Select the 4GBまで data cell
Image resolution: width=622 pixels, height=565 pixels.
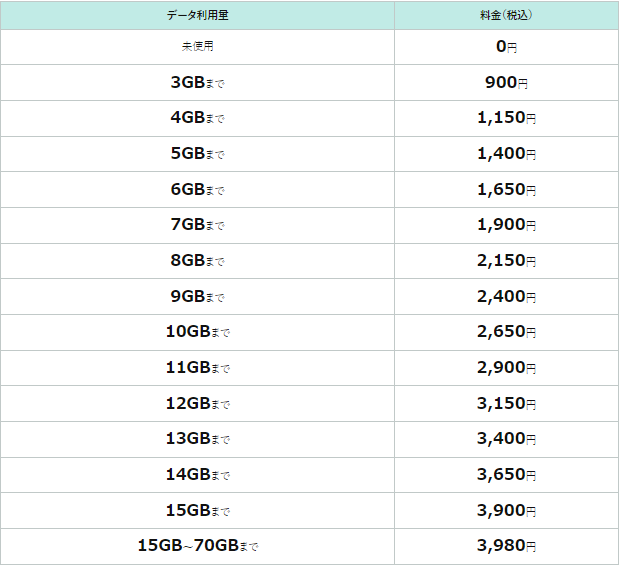(x=197, y=118)
